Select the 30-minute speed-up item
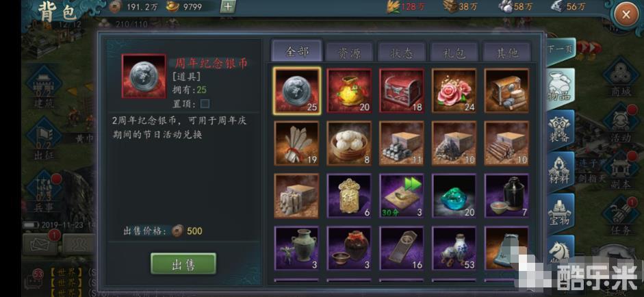This screenshot has height=297, width=644. point(402,196)
